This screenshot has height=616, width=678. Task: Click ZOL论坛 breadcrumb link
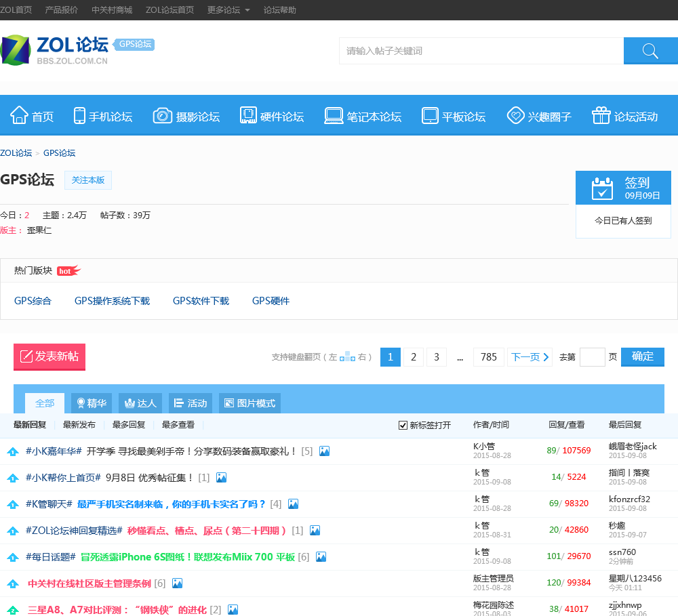[x=16, y=153]
